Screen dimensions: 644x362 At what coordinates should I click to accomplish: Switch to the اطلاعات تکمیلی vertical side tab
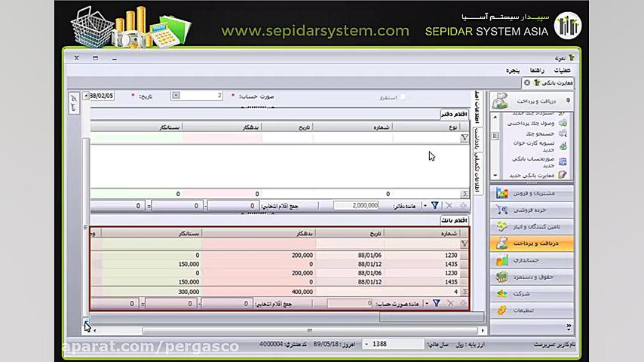pos(477,173)
